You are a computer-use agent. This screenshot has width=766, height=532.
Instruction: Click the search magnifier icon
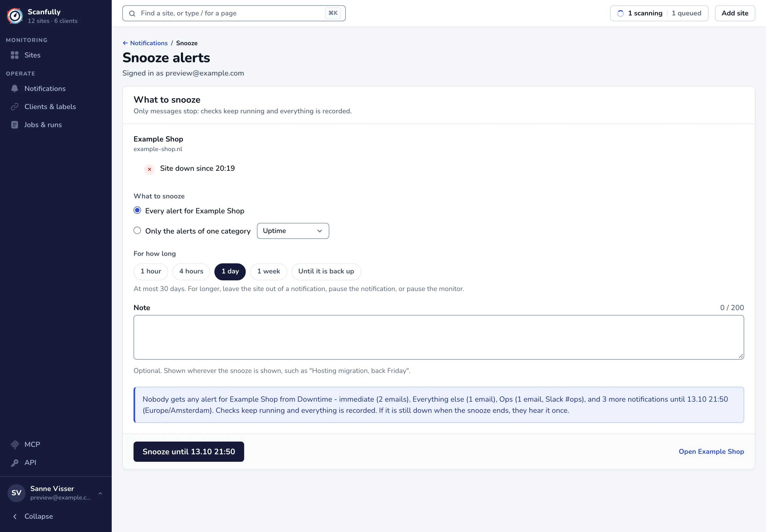click(x=132, y=13)
